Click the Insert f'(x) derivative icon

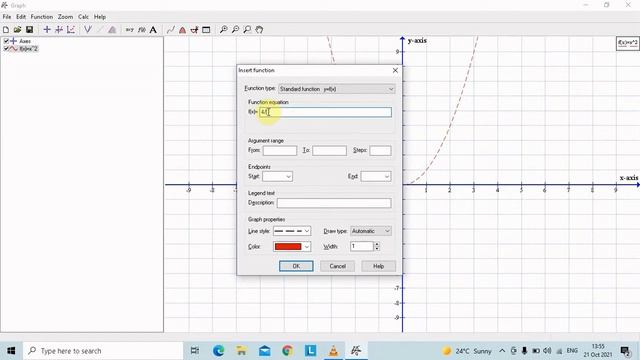click(x=142, y=30)
